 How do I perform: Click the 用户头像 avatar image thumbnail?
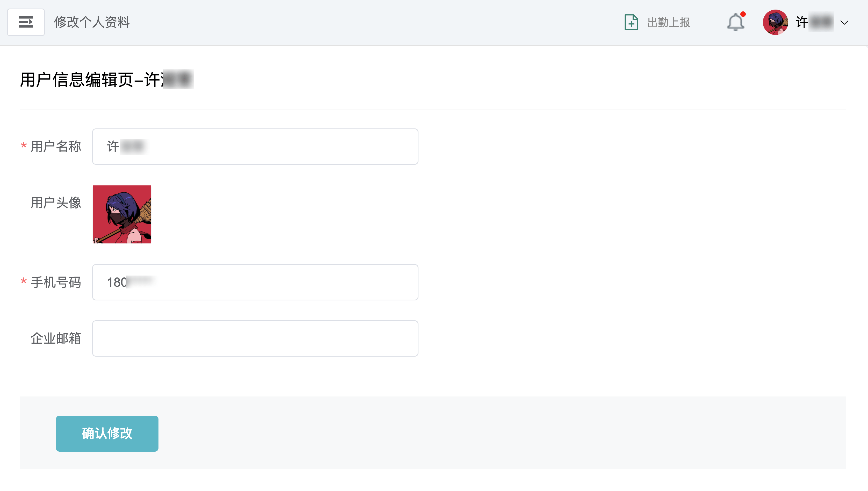click(x=122, y=214)
